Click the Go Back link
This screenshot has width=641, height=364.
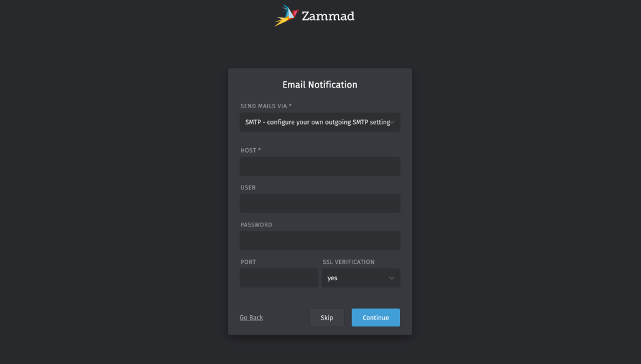(x=250, y=317)
